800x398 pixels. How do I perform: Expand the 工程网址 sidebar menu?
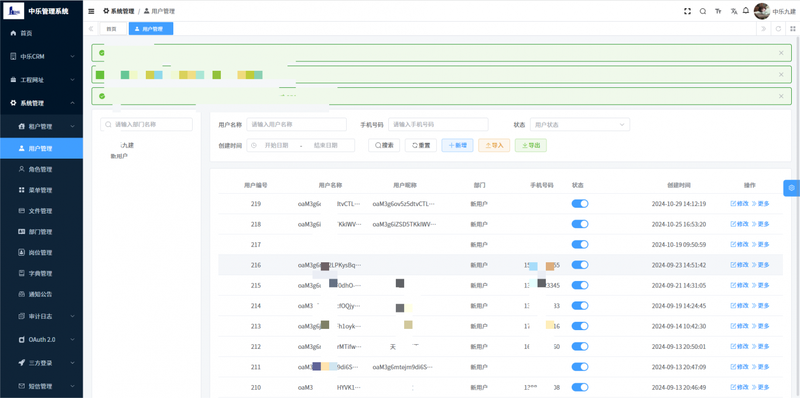point(41,80)
